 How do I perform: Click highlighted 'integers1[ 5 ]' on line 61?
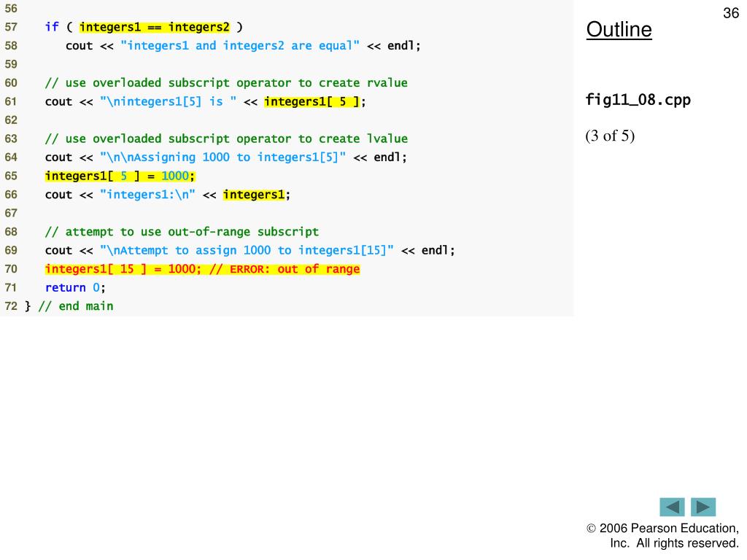311,101
